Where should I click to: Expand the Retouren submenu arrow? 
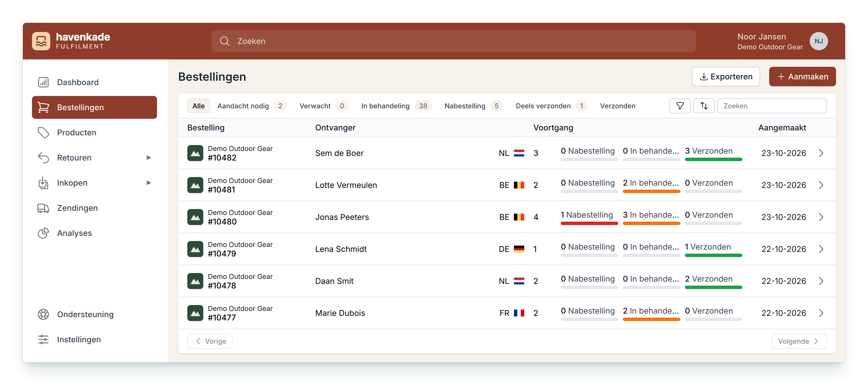tap(149, 158)
